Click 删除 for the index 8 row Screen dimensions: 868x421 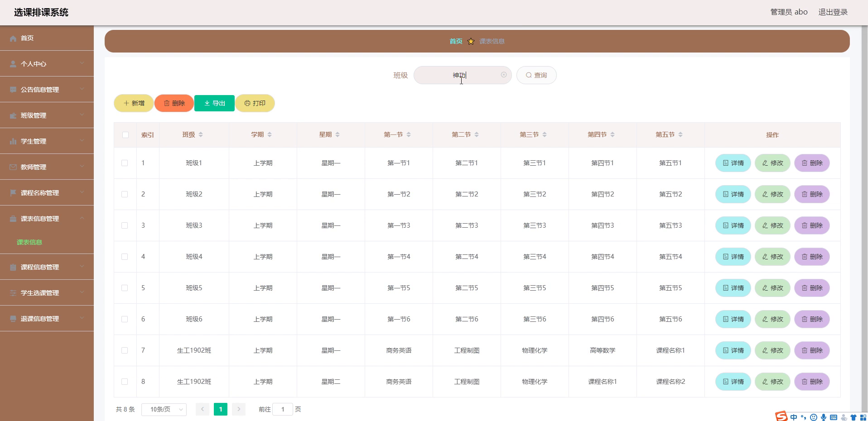tap(812, 382)
